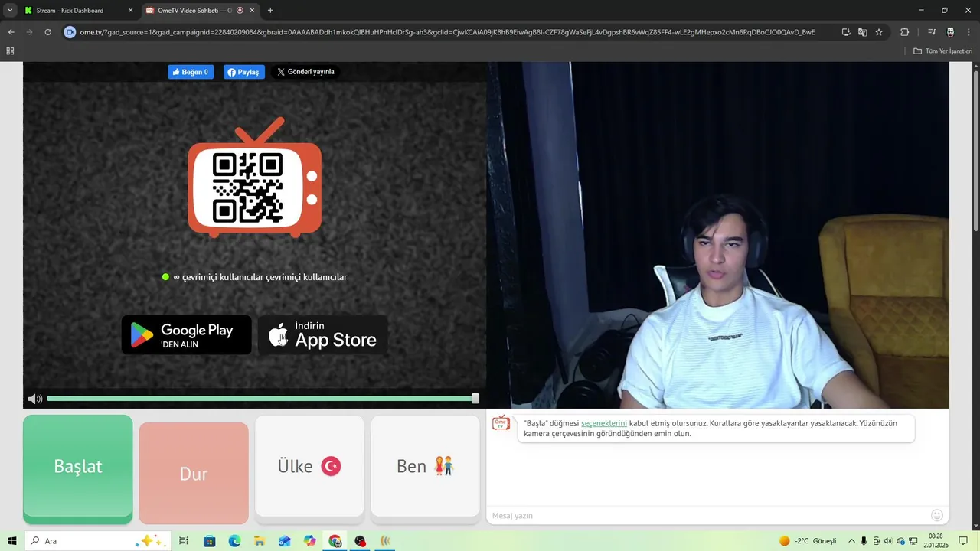Open the seçeneklerini link
The height and width of the screenshot is (551, 980).
(x=604, y=423)
